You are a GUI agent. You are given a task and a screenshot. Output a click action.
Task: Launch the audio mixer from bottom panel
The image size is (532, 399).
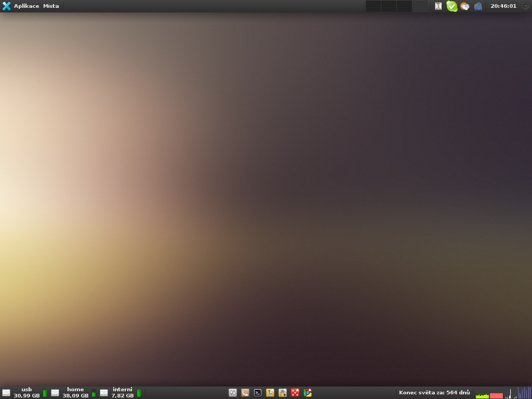pyautogui.click(x=232, y=393)
